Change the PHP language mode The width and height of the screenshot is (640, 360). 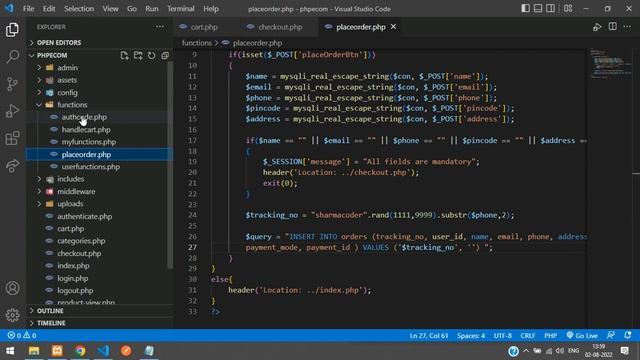[x=550, y=336]
